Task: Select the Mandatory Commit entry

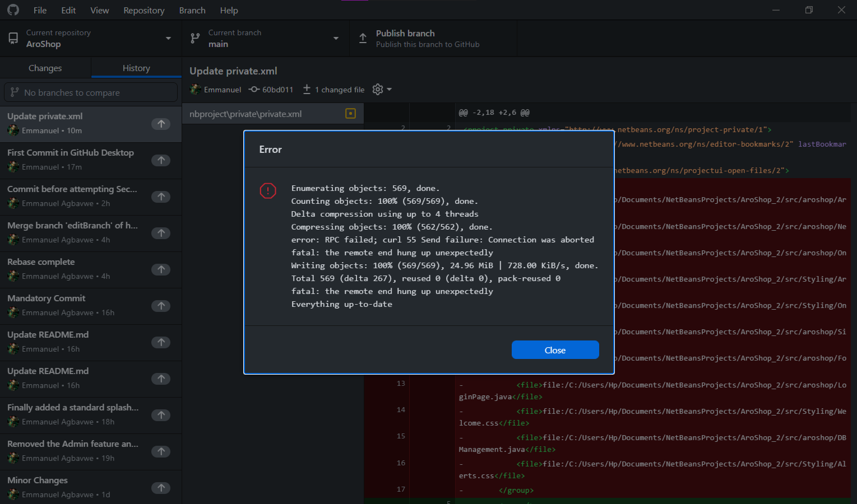Action: 91,306
